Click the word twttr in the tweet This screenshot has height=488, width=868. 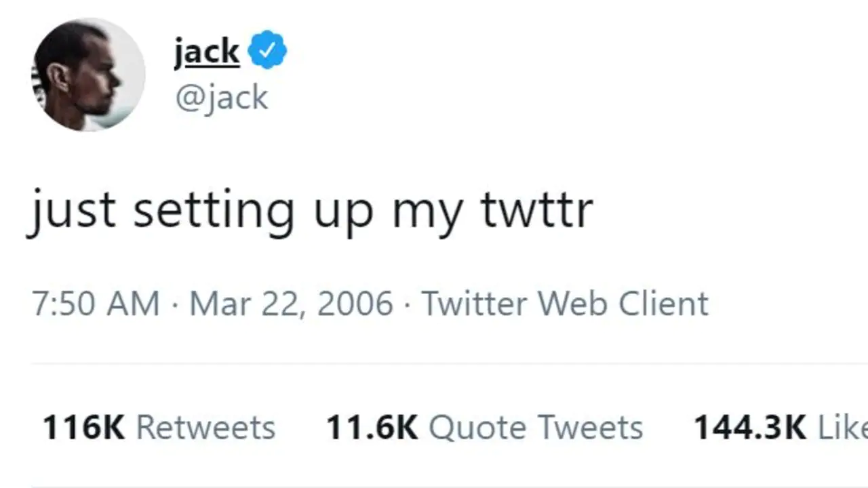coord(537,209)
